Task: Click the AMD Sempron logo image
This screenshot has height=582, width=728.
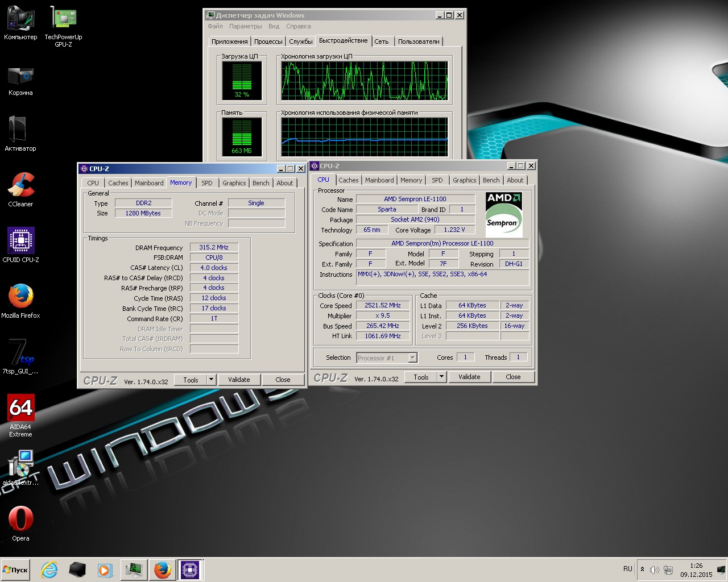Action: pos(503,215)
